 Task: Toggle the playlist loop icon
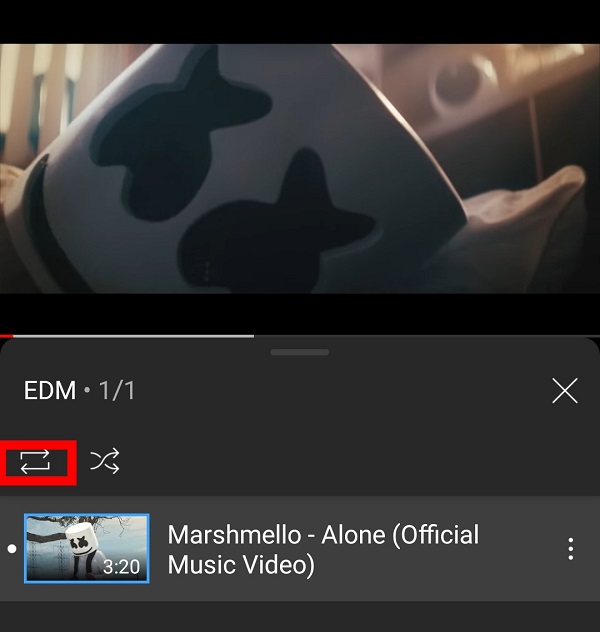click(x=35, y=462)
